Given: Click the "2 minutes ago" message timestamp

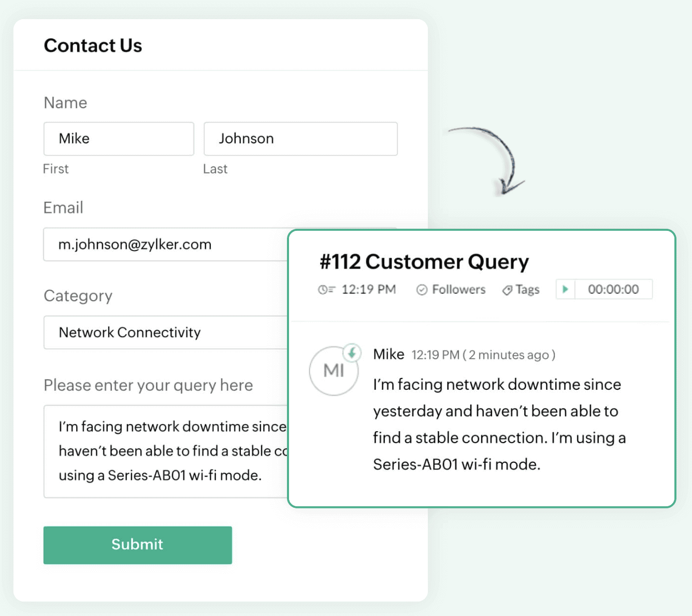Looking at the screenshot, I should click(510, 355).
